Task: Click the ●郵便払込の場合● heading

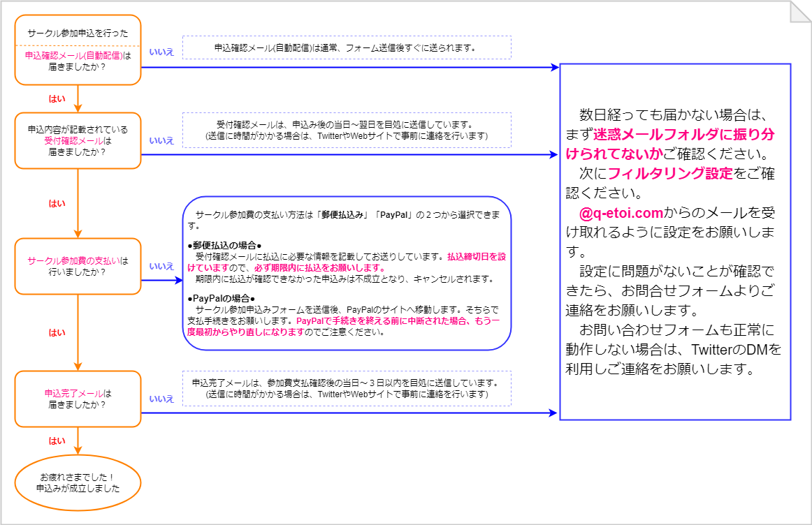Action: 224,245
